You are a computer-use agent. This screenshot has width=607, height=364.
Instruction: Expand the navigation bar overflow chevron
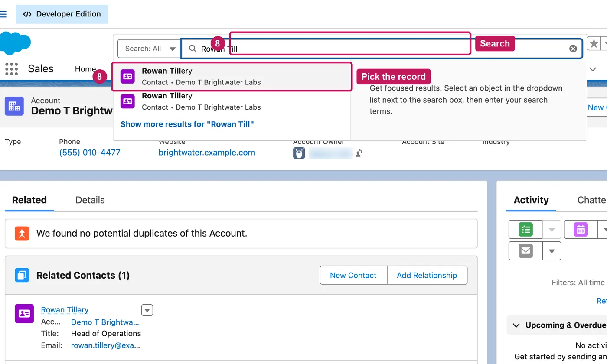[593, 69]
